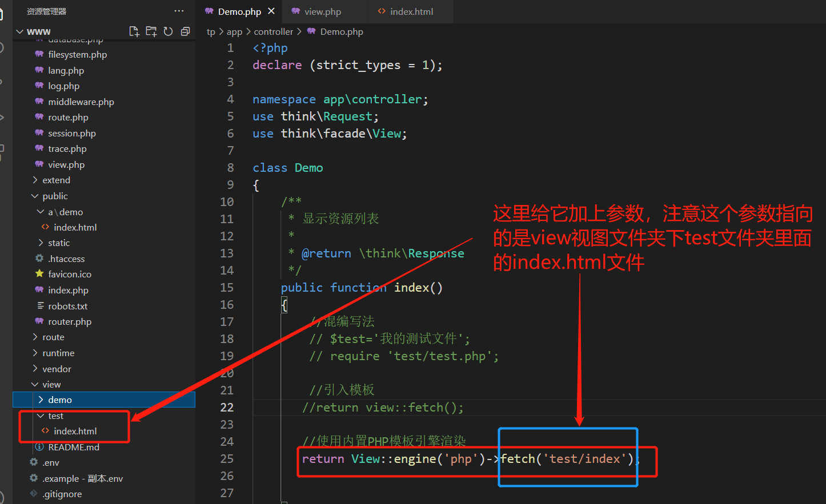Switch to the view.php tab
Screen dimensions: 826x504
pyautogui.click(x=322, y=11)
